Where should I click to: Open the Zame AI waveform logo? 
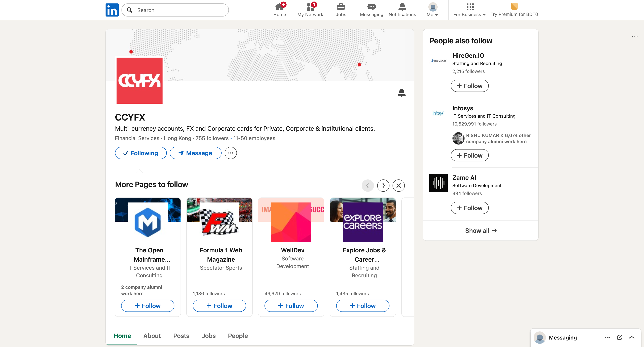coord(439,183)
